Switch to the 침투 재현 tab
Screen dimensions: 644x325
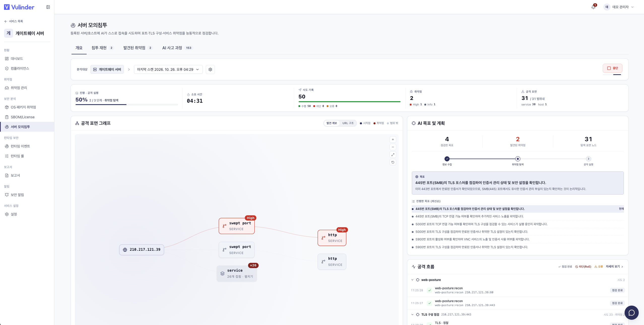(103, 48)
